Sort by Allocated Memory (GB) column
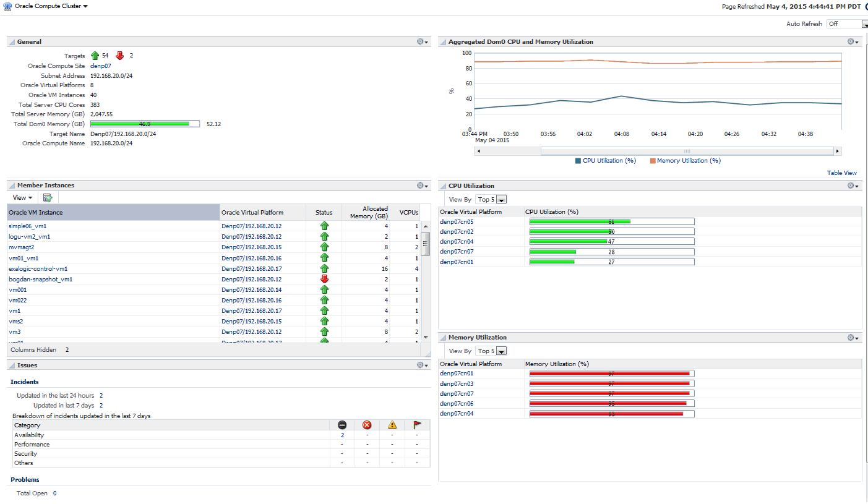The width and height of the screenshot is (868, 504). point(366,212)
